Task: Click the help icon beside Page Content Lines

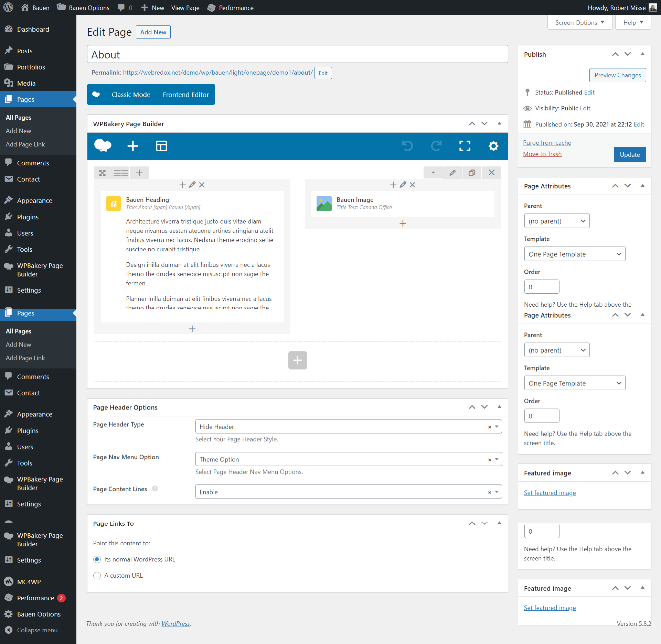Action: coord(155,489)
